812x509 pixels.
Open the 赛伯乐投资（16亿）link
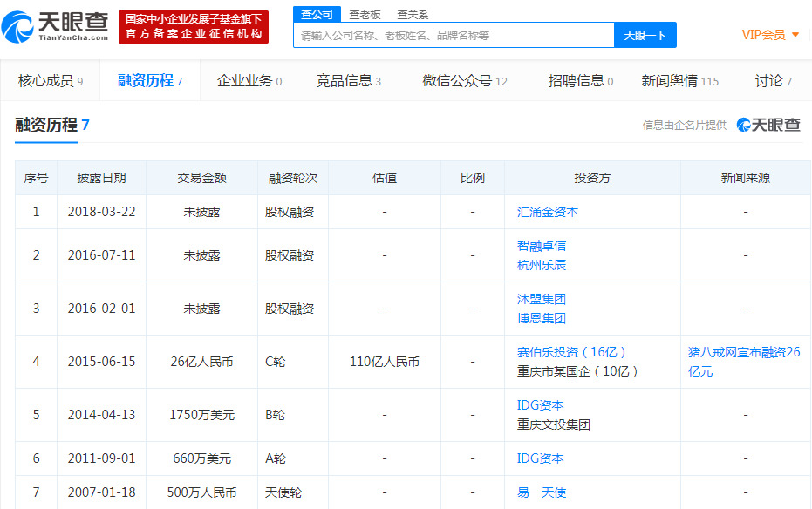coord(572,352)
